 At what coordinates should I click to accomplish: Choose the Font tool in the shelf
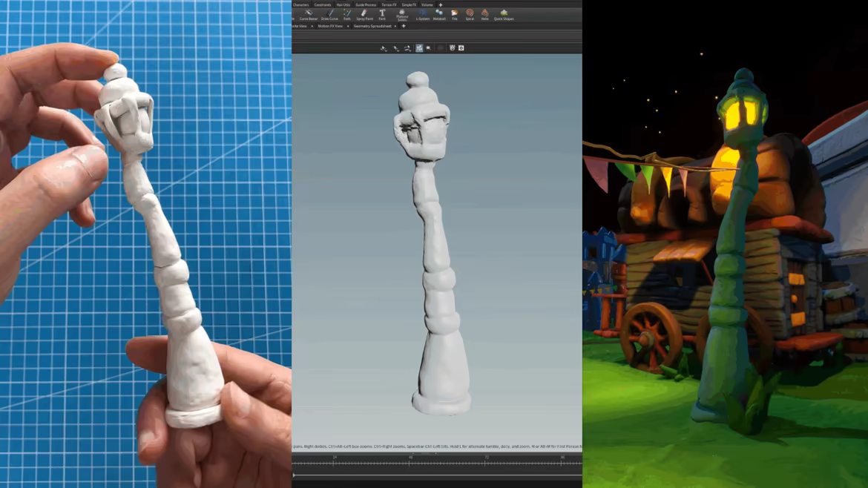click(382, 14)
